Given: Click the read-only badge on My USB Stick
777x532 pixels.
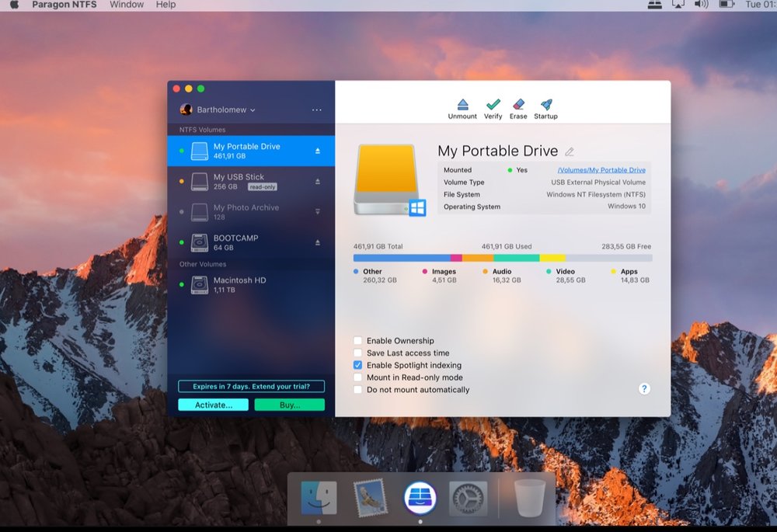Looking at the screenshot, I should point(262,186).
